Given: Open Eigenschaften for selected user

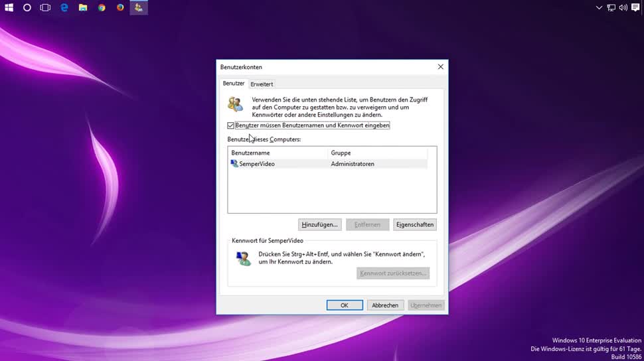Looking at the screenshot, I should point(415,225).
